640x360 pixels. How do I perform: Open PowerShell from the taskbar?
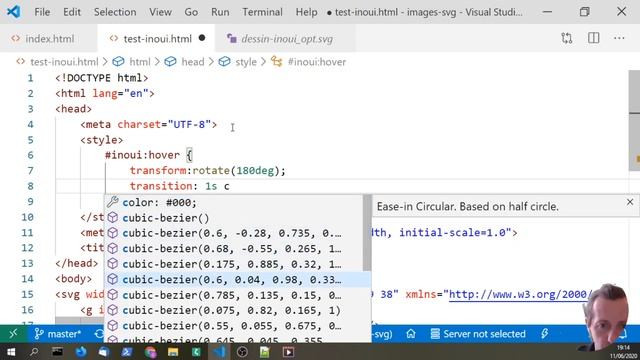(127, 351)
